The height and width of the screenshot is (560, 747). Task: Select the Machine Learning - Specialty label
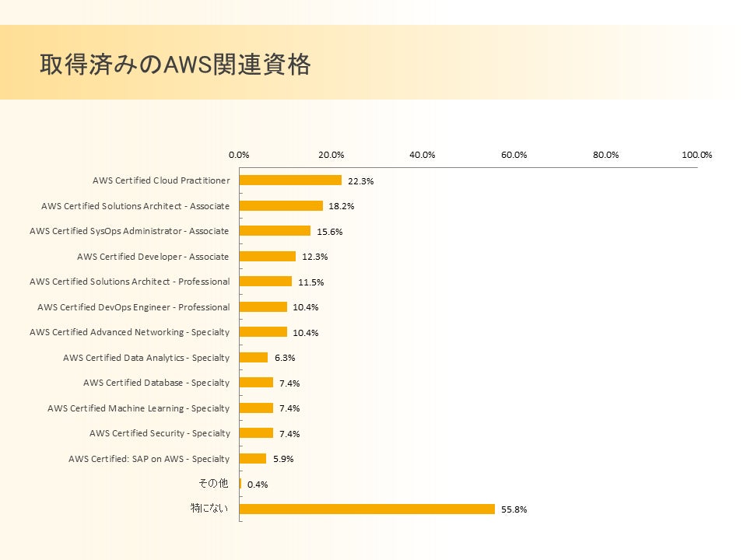tap(139, 408)
